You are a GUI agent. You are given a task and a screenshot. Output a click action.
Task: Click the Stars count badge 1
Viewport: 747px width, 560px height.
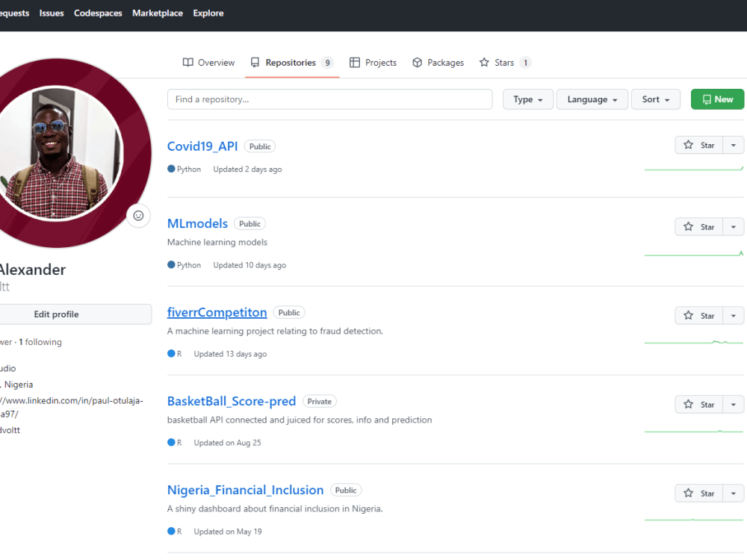click(525, 63)
